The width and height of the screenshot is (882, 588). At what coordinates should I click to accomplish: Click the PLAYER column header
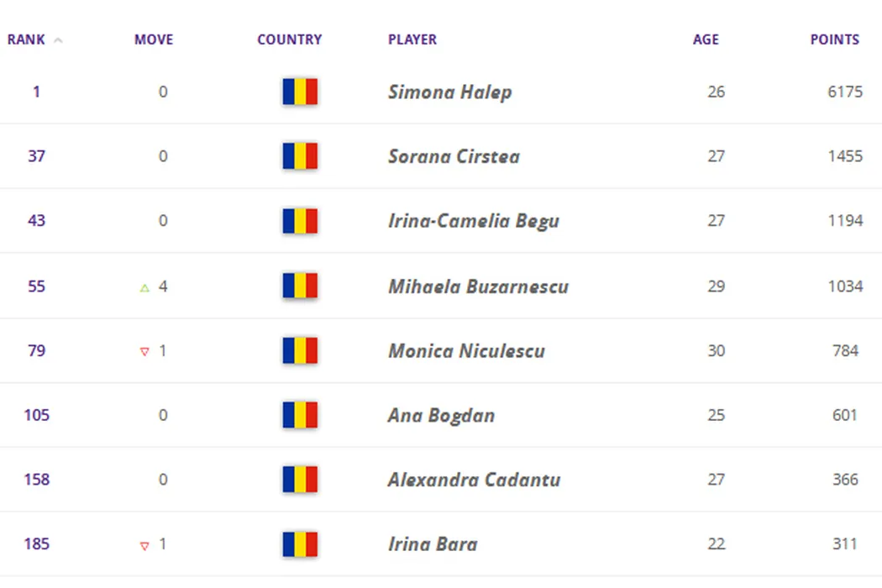tap(412, 39)
